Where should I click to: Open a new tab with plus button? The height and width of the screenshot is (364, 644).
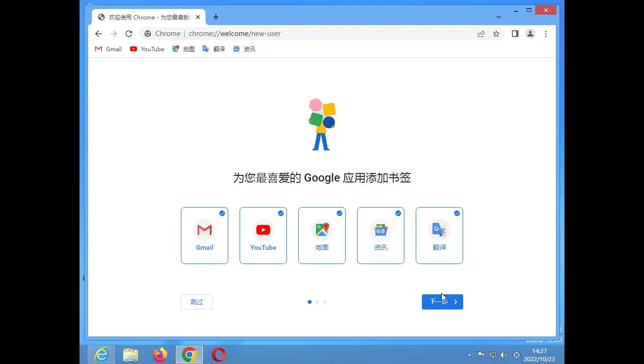coord(216,17)
